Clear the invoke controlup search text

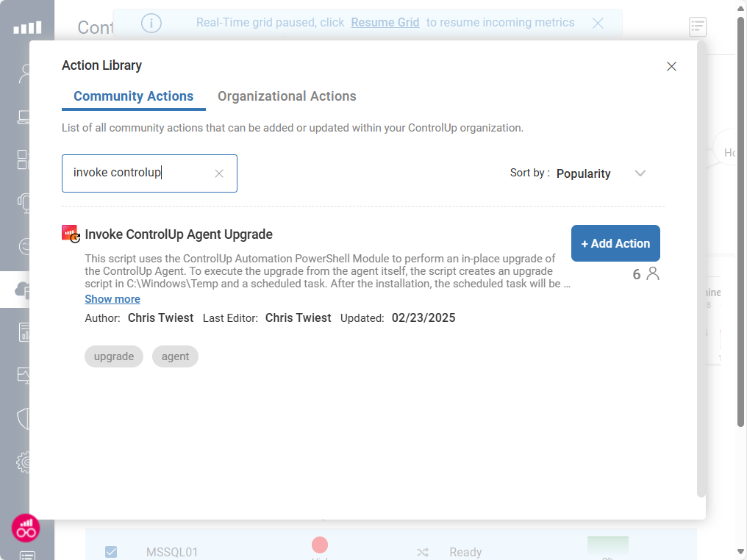click(219, 173)
